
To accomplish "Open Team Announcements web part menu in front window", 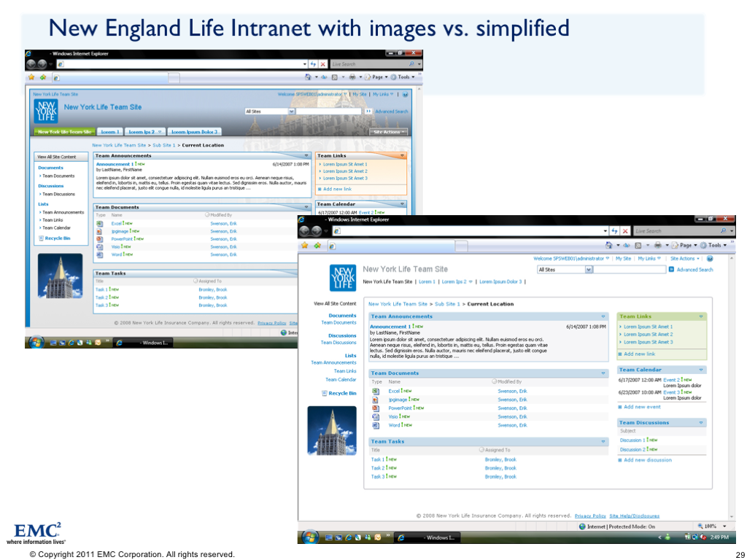I will (603, 316).
